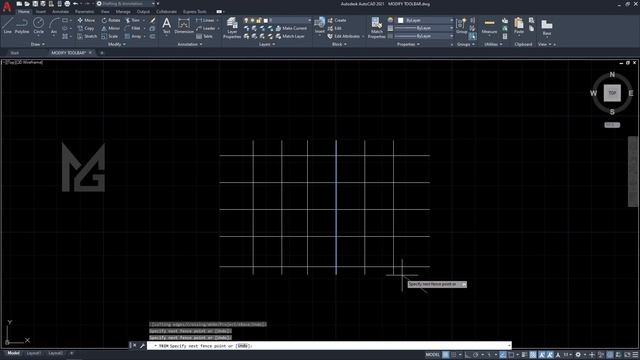The width and height of the screenshot is (640, 360).
Task: Click the Undo arrow in quick access toolbar
Action: (75, 4)
